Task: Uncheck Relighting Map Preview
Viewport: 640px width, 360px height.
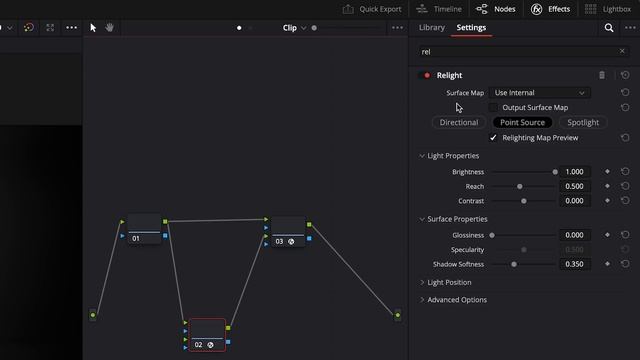Action: point(493,138)
